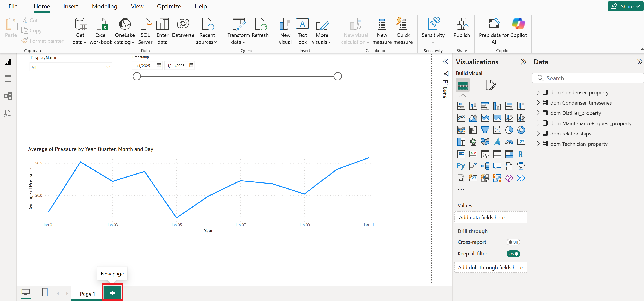Screen dimensions: 644x301
Task: Turn off Keep all filters
Action: [x=513, y=254]
